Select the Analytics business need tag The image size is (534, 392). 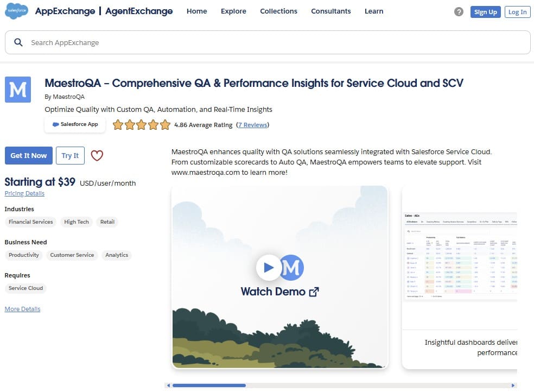[x=117, y=255]
